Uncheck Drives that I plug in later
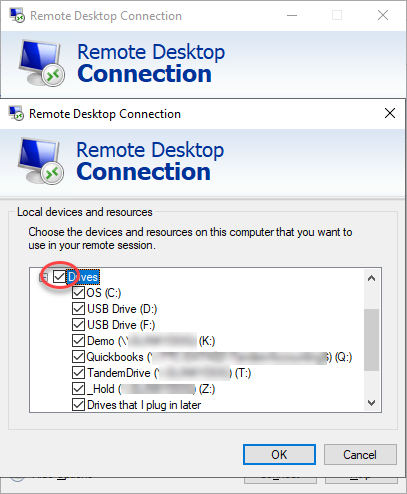This screenshot has width=407, height=494. click(78, 405)
